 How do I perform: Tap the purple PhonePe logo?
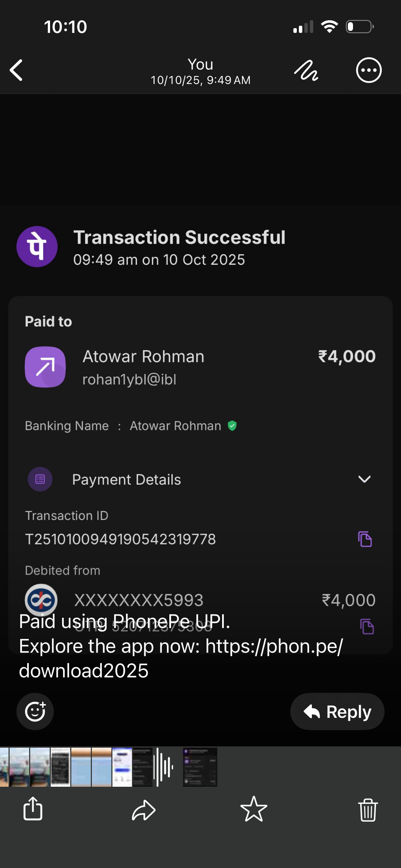pos(37,246)
